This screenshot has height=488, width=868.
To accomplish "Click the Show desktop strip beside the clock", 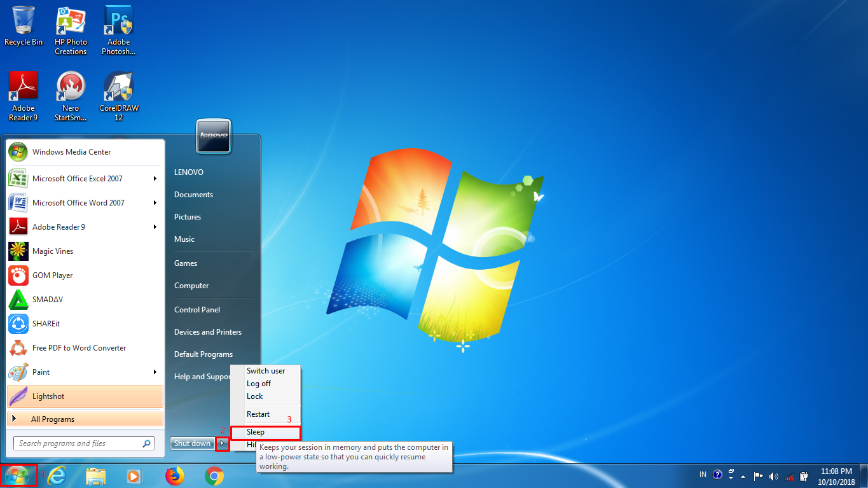I will pyautogui.click(x=864, y=476).
